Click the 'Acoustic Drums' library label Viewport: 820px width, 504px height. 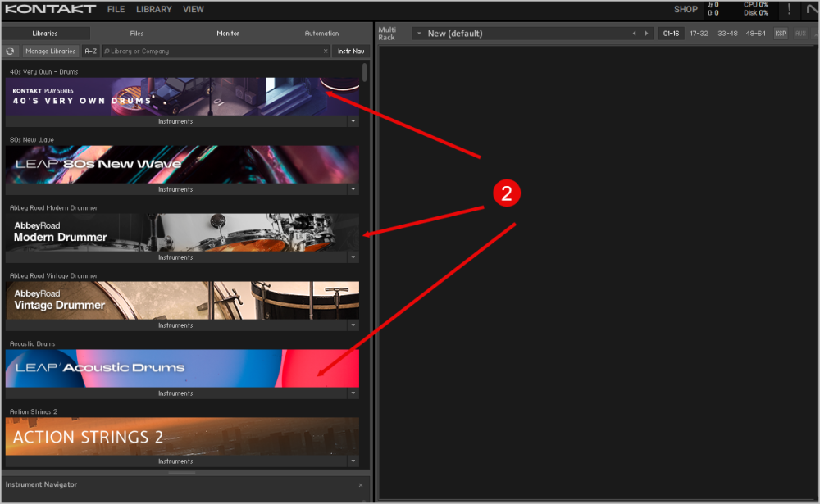pos(33,343)
